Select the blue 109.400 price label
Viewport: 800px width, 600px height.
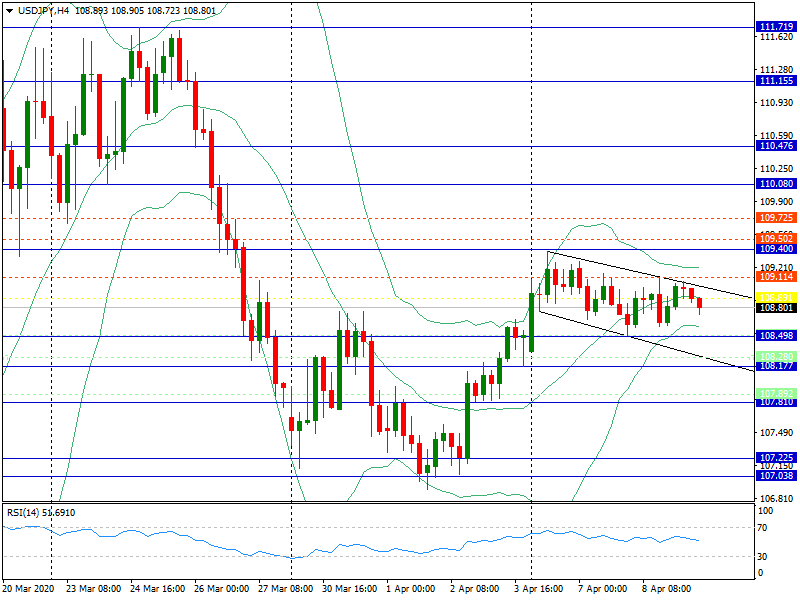[776, 248]
